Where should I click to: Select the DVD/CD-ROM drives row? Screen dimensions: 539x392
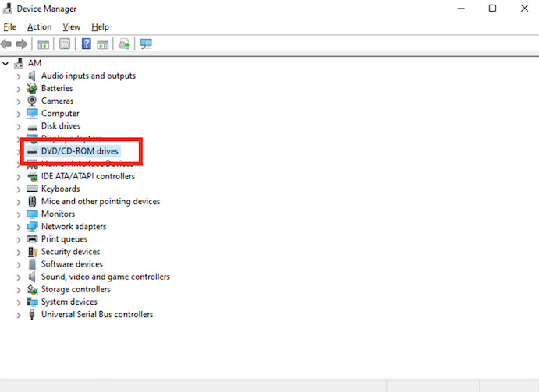(x=73, y=151)
